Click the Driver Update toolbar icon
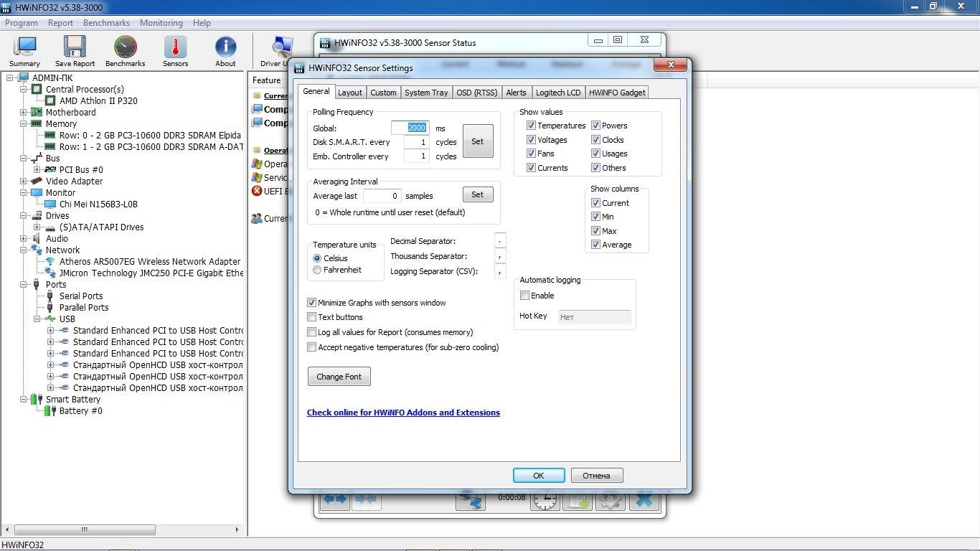This screenshot has width=980, height=551. pos(280,48)
